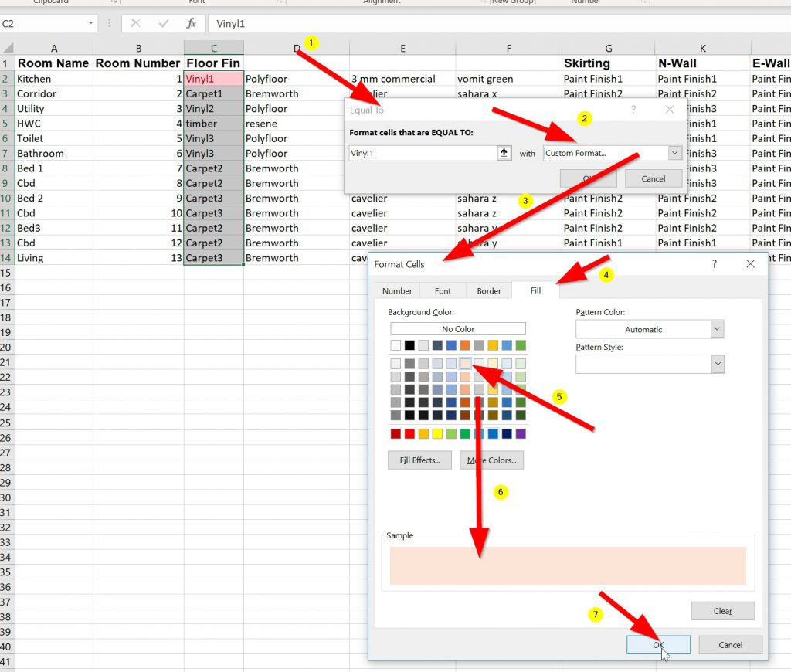Pick the bright yellow standard color swatch
791x672 pixels.
point(437,434)
